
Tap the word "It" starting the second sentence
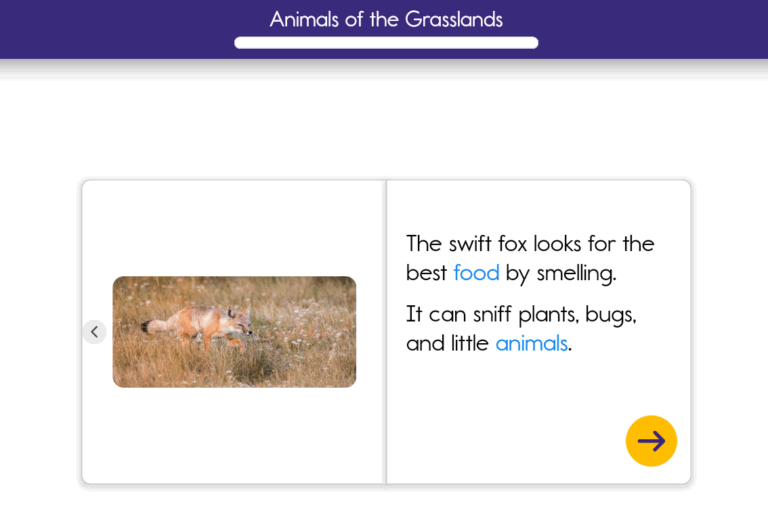pos(414,314)
